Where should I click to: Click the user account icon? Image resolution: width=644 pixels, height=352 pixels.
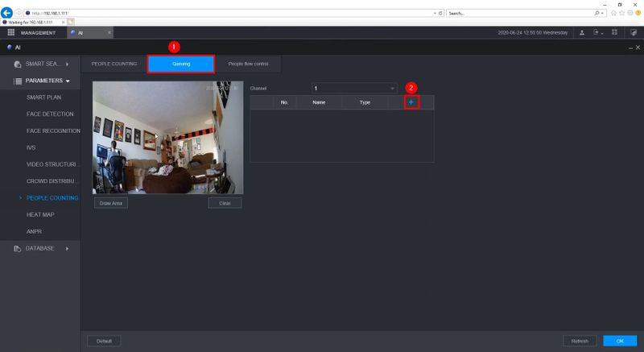[582, 32]
